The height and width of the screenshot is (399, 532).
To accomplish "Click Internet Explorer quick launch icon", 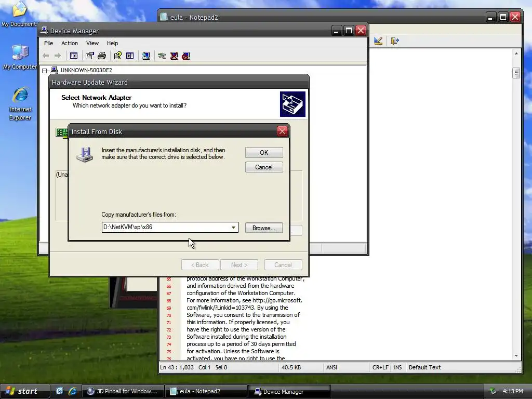I will coord(72,391).
